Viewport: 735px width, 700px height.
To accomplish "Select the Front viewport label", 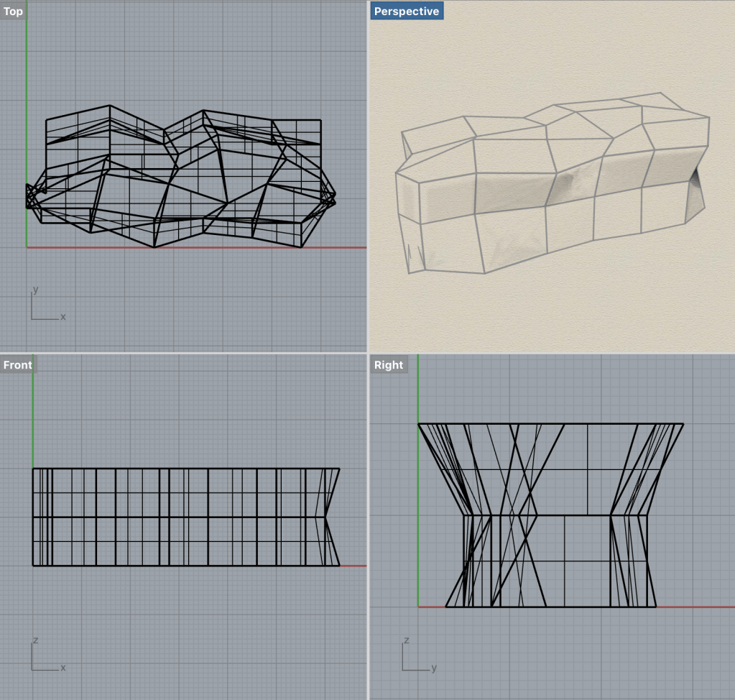I will click(17, 365).
